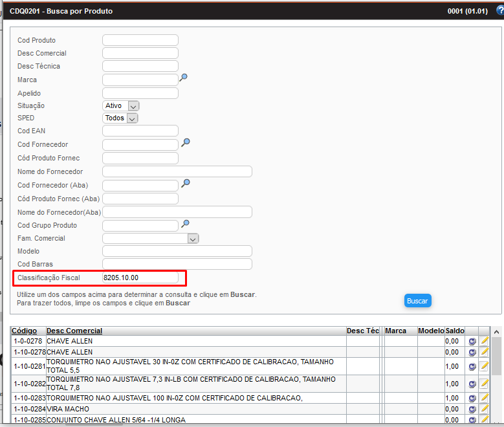Click the Desc Comercial column header

pyautogui.click(x=74, y=331)
